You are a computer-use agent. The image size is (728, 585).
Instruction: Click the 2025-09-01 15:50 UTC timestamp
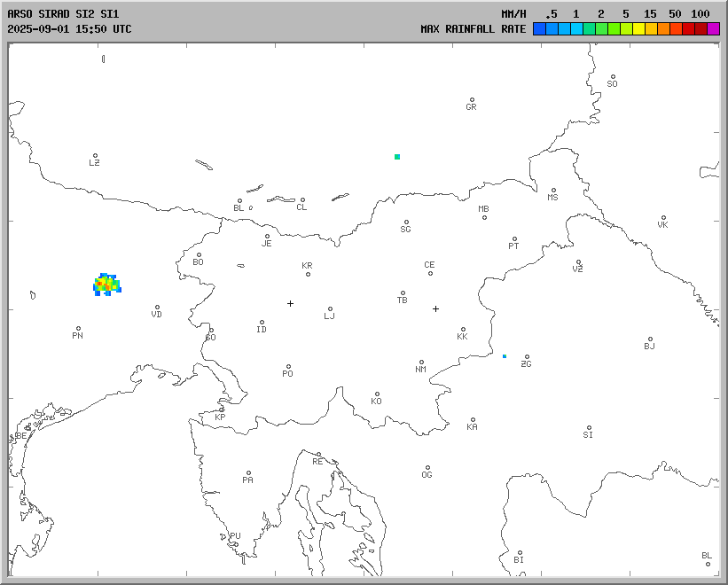[69, 28]
